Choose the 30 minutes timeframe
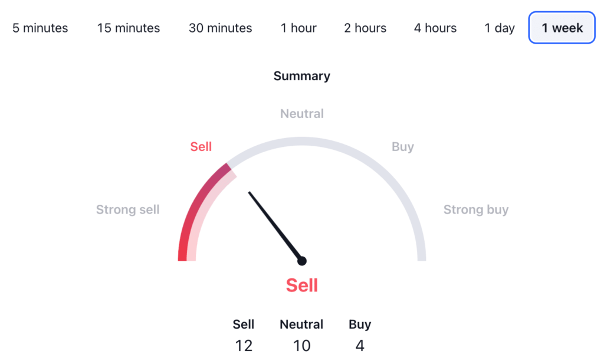Screen dimensions: 604x364 220,28
